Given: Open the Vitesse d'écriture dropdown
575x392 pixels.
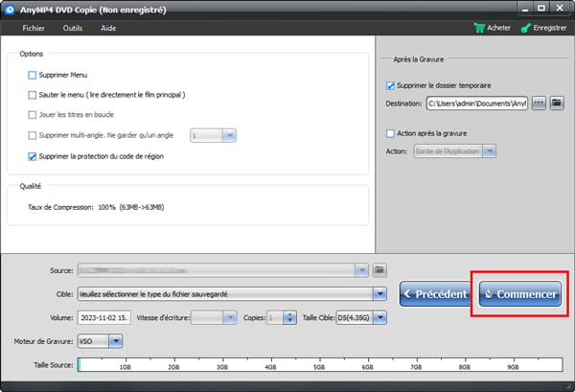Looking at the screenshot, I should 214,317.
